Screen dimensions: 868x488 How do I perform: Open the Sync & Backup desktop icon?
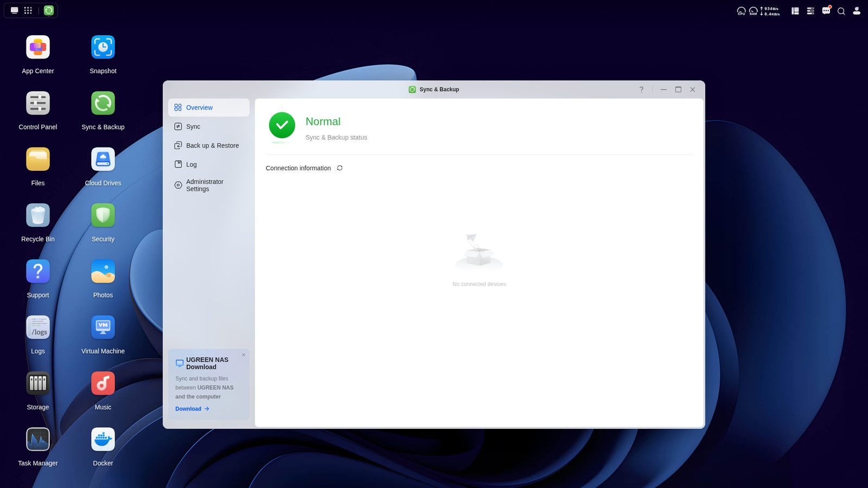[103, 104]
